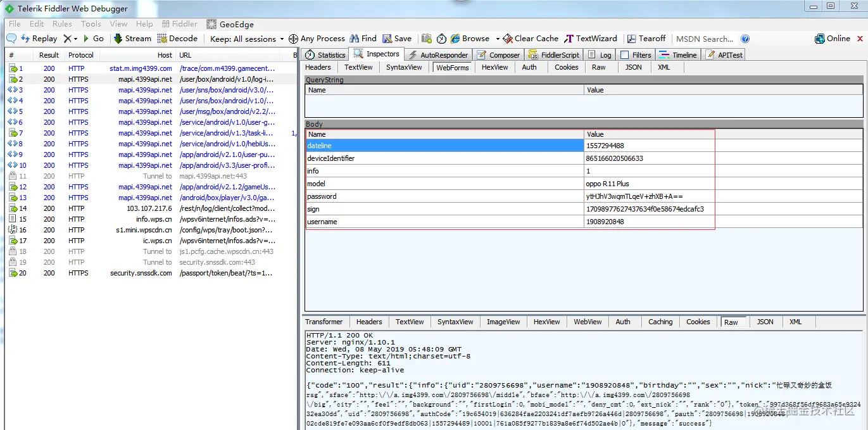
Task: Select session 14 host 103.107.217.6
Action: (149, 208)
